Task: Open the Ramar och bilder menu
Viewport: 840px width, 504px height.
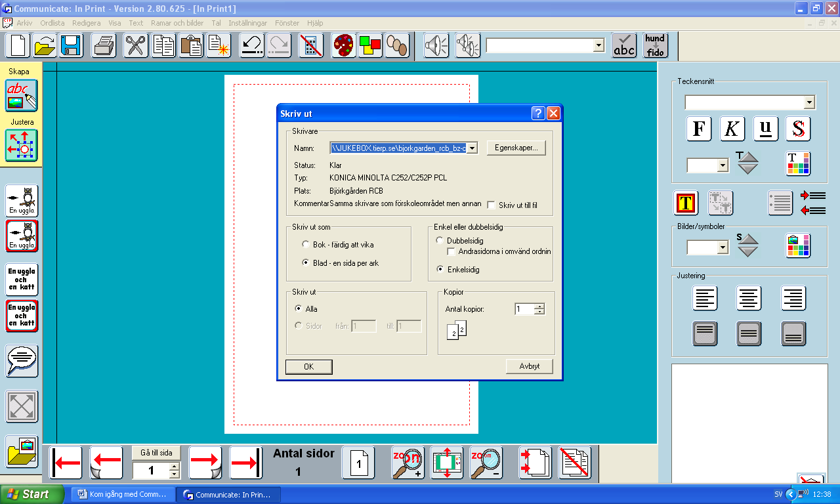Action: click(x=177, y=22)
